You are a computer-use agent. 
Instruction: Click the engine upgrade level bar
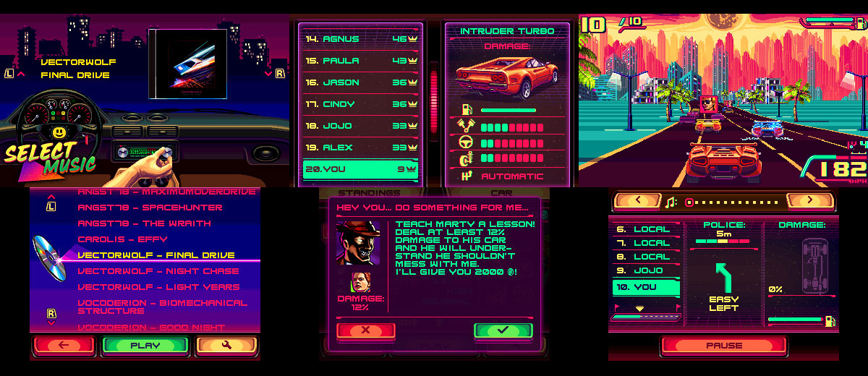click(x=512, y=127)
